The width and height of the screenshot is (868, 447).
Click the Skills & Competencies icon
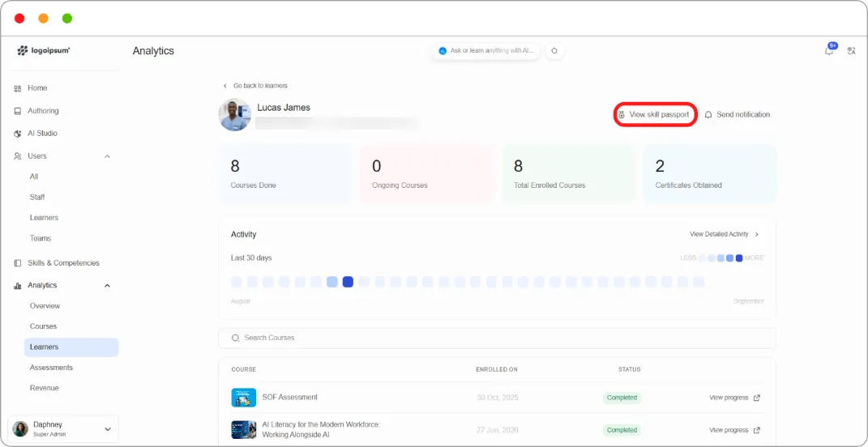(18, 263)
